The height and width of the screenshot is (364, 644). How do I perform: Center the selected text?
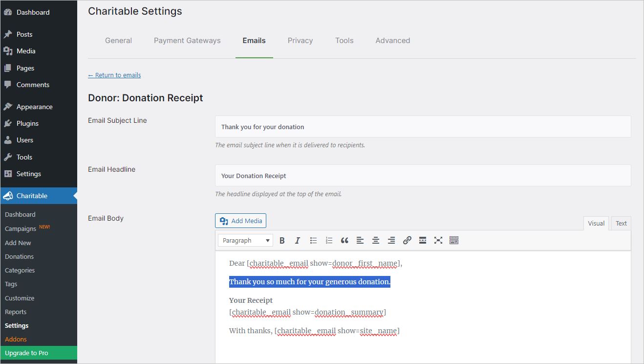[376, 240]
